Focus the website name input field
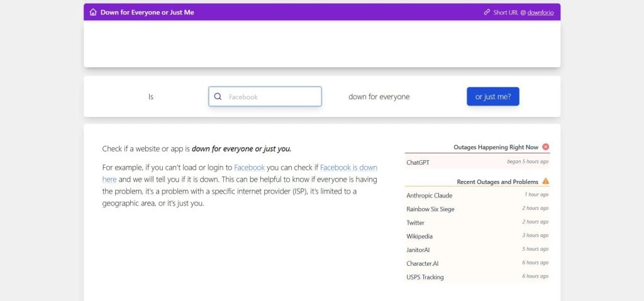 (272, 97)
